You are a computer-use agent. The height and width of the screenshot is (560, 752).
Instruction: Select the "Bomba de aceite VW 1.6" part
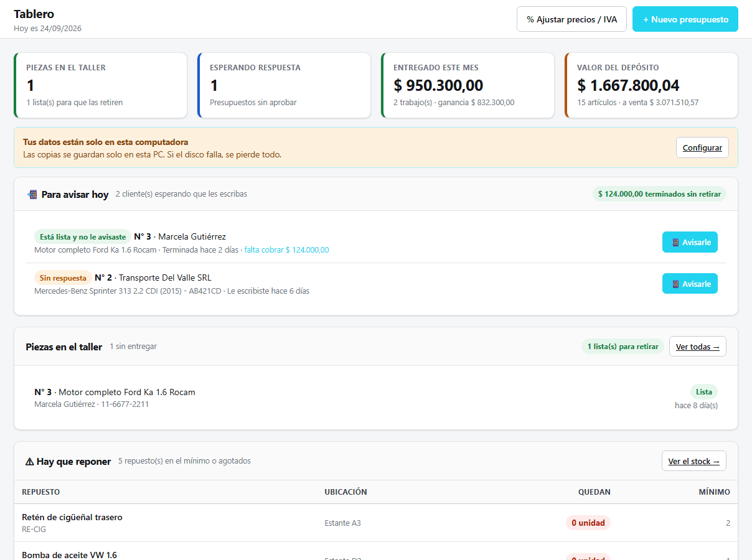pos(69,555)
